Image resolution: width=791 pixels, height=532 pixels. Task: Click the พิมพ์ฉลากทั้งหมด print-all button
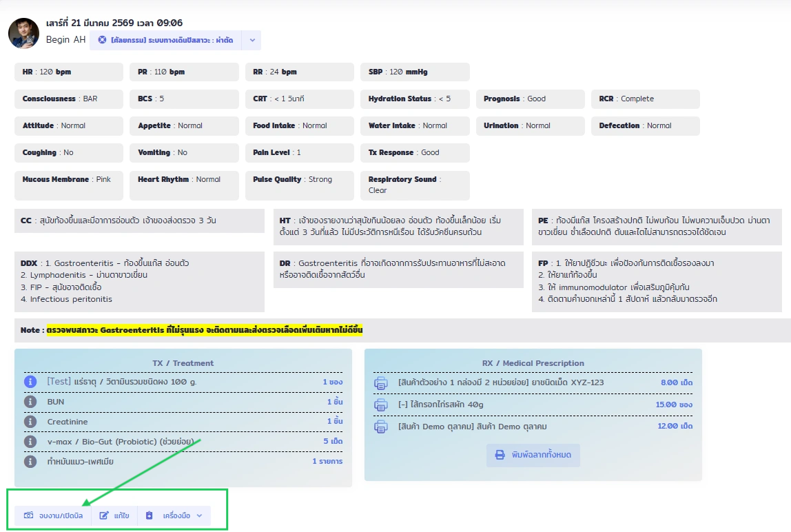[533, 455]
